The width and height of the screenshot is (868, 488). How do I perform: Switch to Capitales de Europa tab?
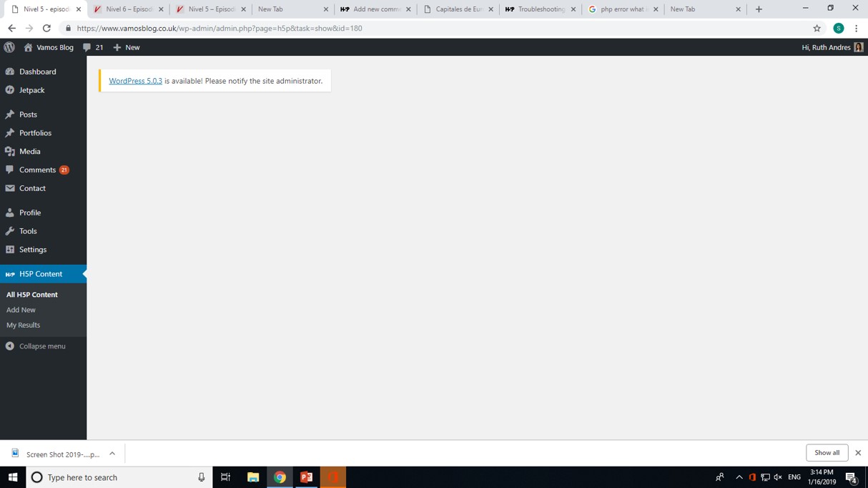tap(458, 9)
